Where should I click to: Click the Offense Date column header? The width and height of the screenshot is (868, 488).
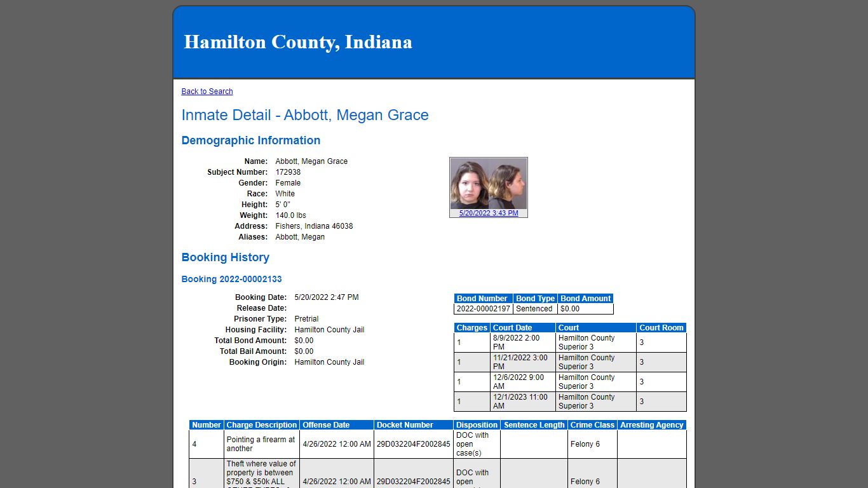pyautogui.click(x=337, y=425)
